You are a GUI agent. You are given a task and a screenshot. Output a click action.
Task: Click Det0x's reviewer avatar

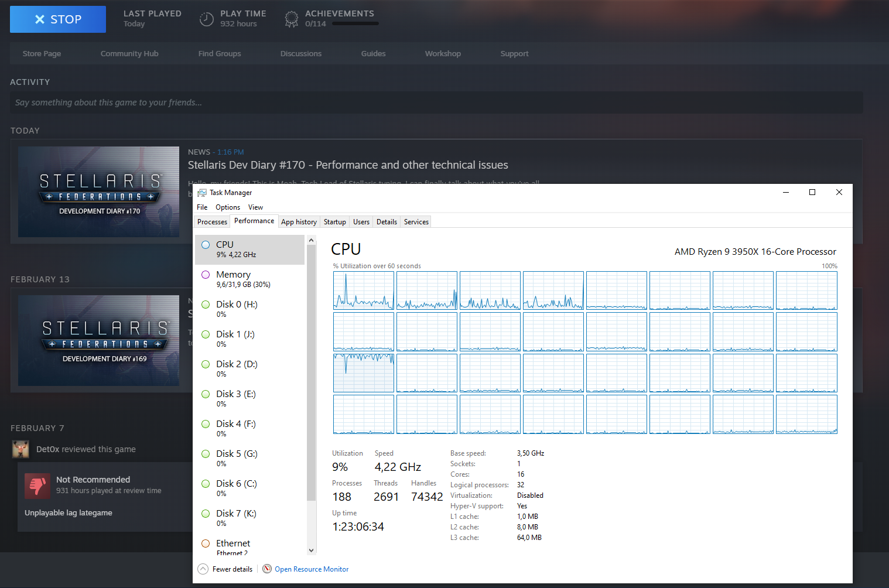coord(20,449)
